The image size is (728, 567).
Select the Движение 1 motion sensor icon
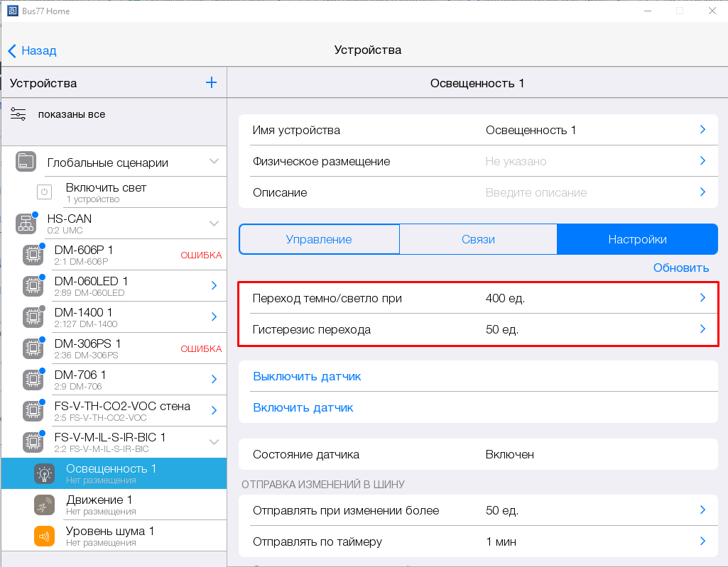coord(44,505)
